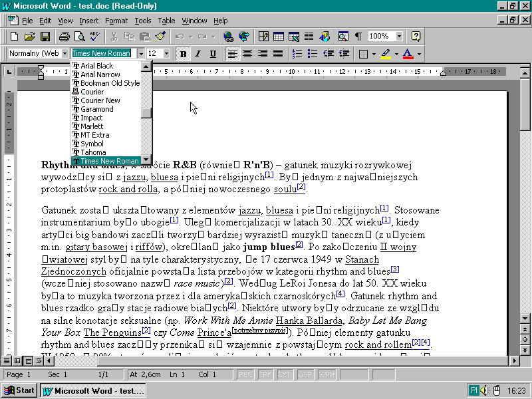Click Microsoft Word taskbar button
The image size is (532, 399).
[93, 390]
